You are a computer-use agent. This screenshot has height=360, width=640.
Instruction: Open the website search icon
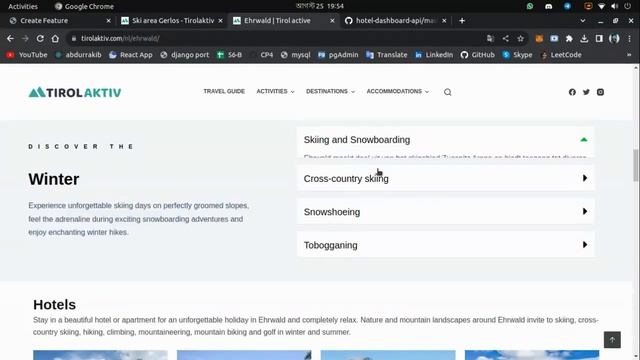(447, 92)
